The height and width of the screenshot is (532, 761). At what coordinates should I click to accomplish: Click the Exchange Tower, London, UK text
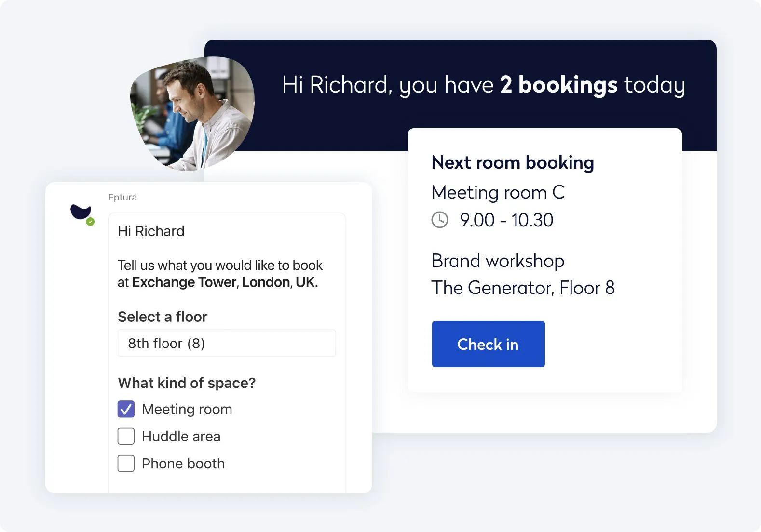pos(225,282)
